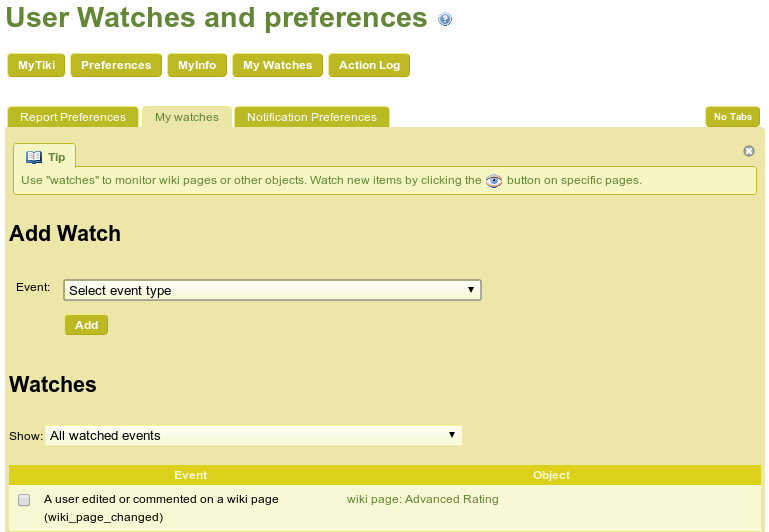Click the arrow on the Event combo box
The height and width of the screenshot is (532, 769).
pyautogui.click(x=471, y=290)
